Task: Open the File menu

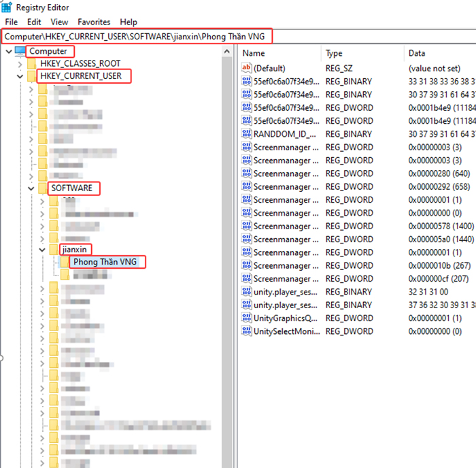Action: tap(11, 22)
